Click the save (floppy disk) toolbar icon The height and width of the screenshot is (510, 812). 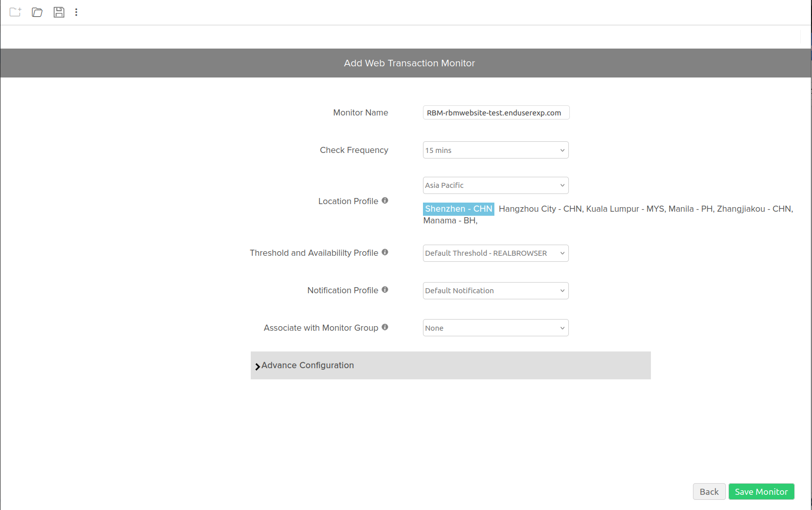(x=59, y=12)
